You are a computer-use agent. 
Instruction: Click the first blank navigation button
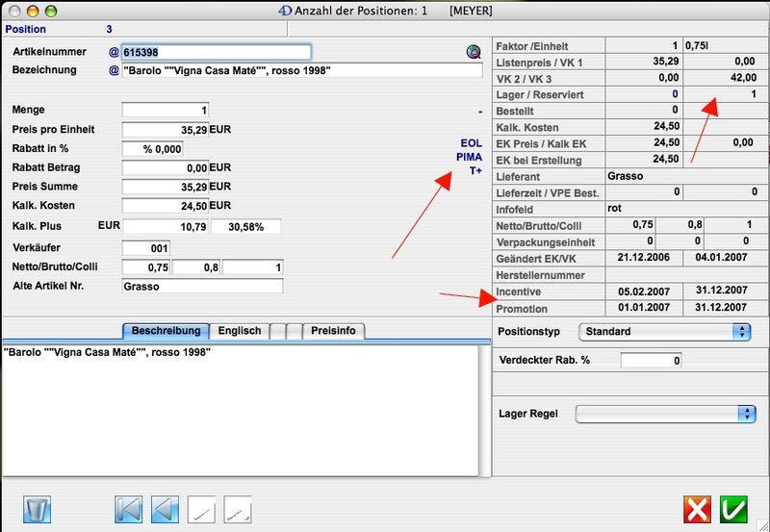pos(201,509)
